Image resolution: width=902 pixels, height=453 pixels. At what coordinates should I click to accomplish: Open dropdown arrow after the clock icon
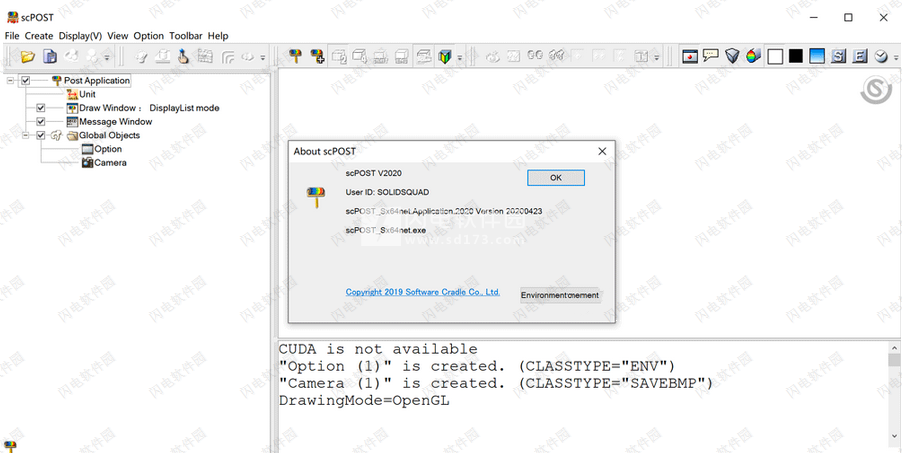896,58
